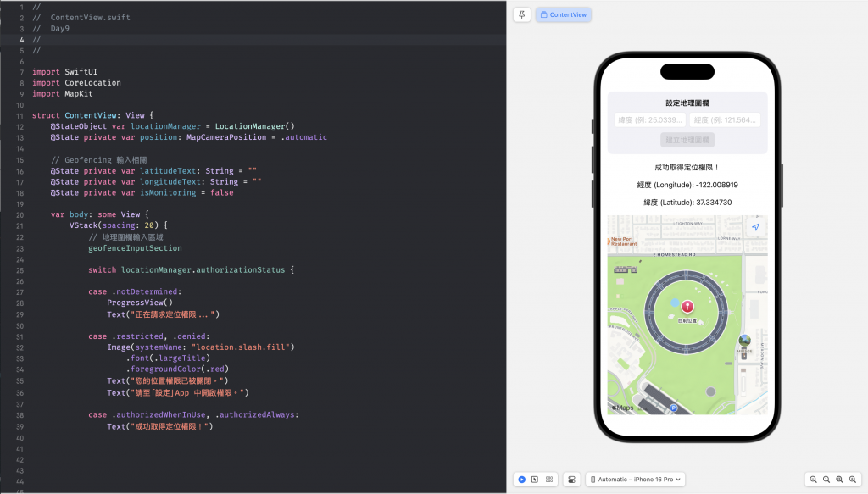The image size is (868, 494).
Task: Click the 'Day9' header comment
Action: click(60, 29)
